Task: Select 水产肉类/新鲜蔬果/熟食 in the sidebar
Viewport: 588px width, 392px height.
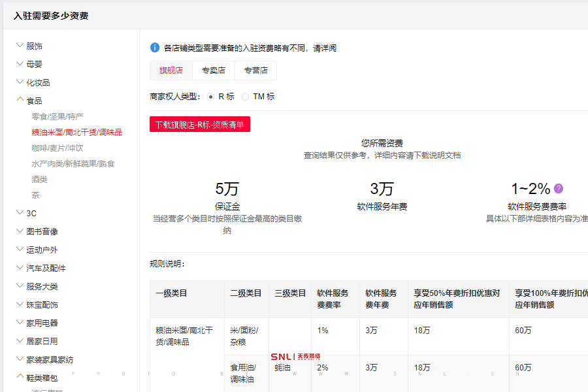Action: pyautogui.click(x=72, y=164)
